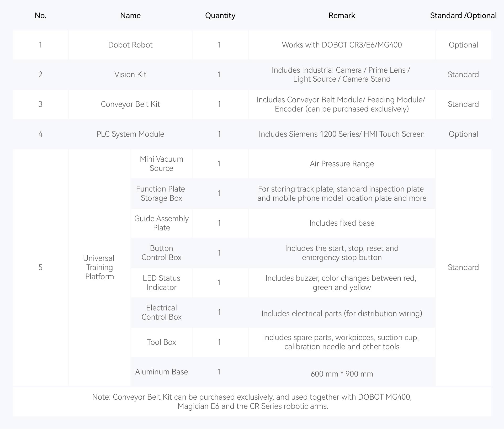The height and width of the screenshot is (429, 504).
Task: Click the "Conveyor Belt Kit" name cell
Action: [130, 104]
